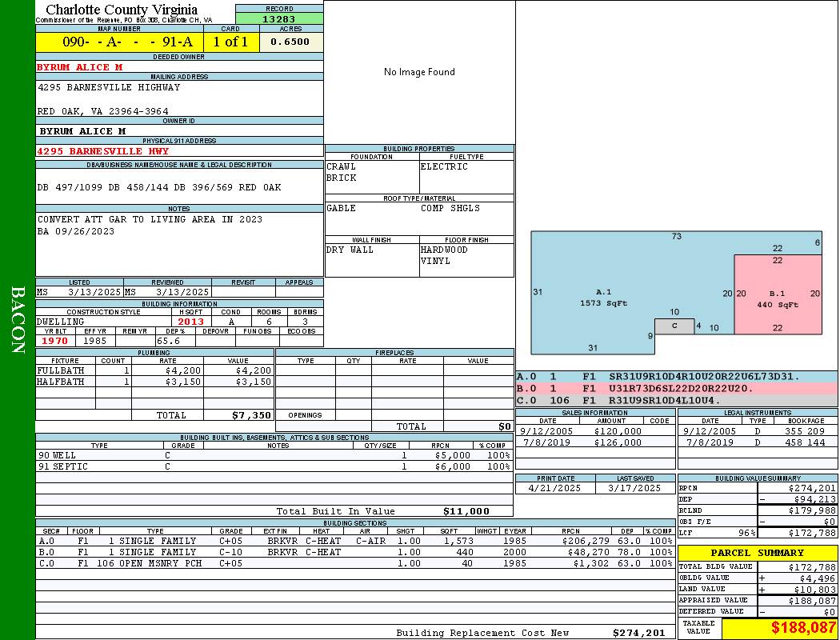Select the H SQFT value 2013
Screen dimensions: 840x640
(x=190, y=322)
